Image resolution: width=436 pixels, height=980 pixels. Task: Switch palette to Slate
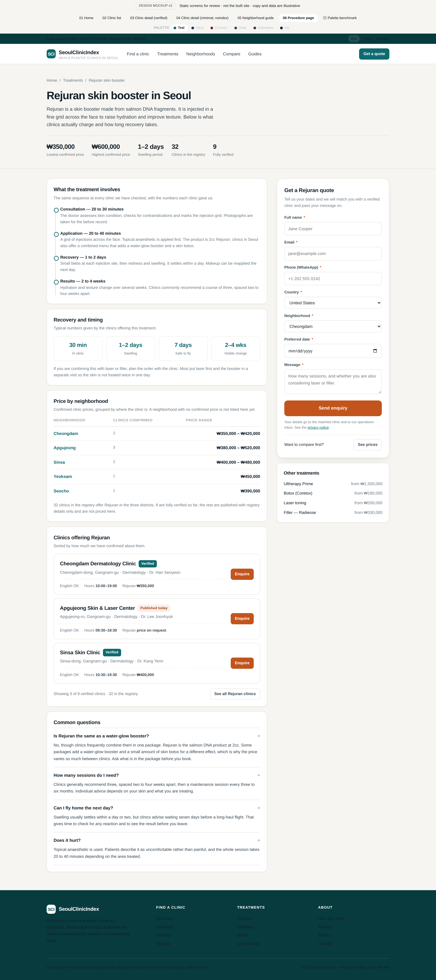[240, 28]
